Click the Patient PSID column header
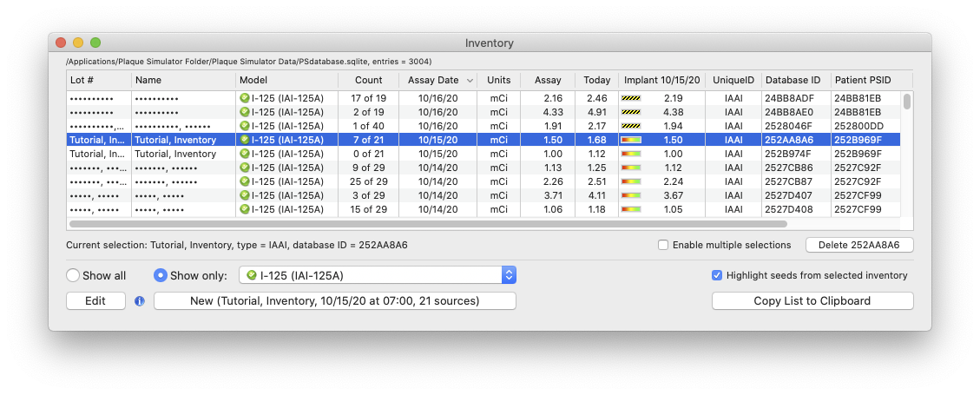Viewport: 980px width, 395px height. pos(865,80)
